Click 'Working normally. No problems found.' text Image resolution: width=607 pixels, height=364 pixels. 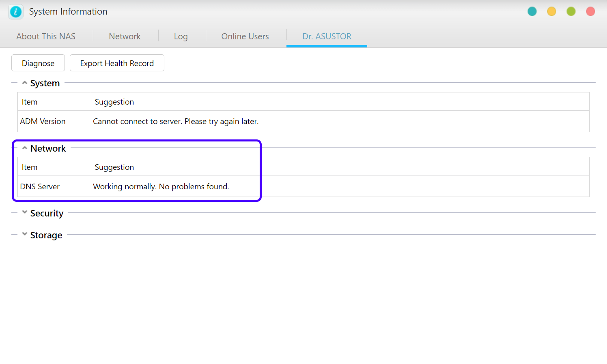(161, 186)
